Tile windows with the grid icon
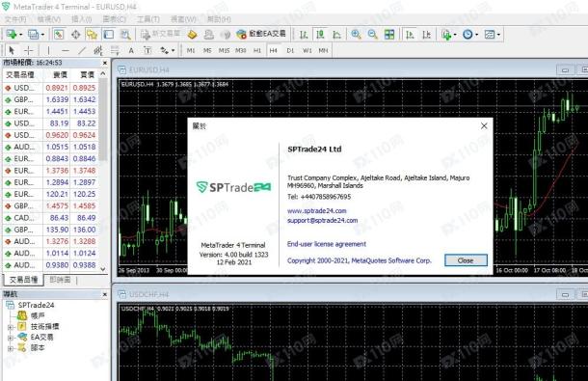 coord(389,35)
